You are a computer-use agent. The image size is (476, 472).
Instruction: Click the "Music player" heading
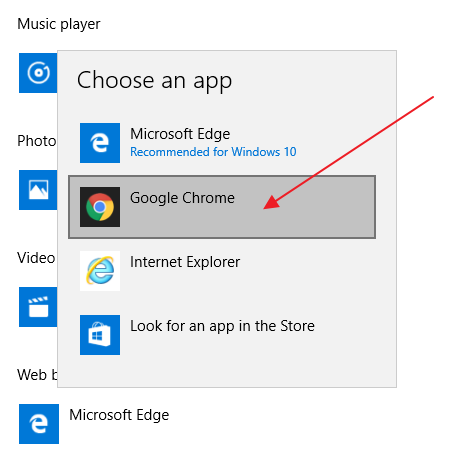click(x=59, y=24)
